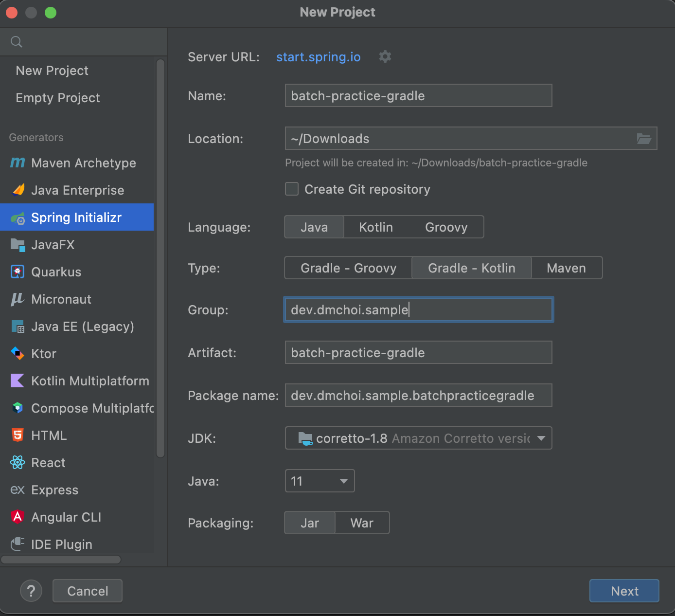This screenshot has height=616, width=675.
Task: Click the sidebar search field
Action: click(x=84, y=42)
